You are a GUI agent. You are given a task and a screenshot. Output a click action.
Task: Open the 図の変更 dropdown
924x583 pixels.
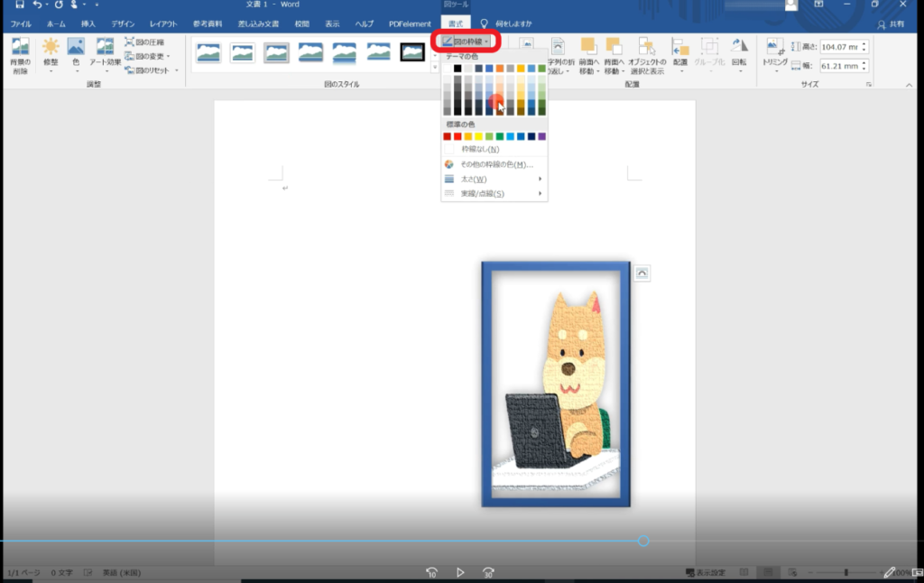pyautogui.click(x=151, y=56)
